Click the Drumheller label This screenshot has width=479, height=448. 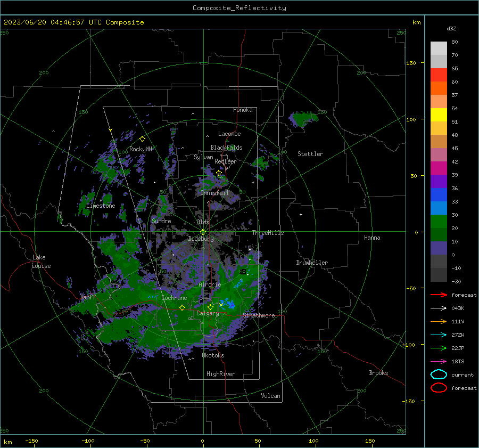(312, 263)
